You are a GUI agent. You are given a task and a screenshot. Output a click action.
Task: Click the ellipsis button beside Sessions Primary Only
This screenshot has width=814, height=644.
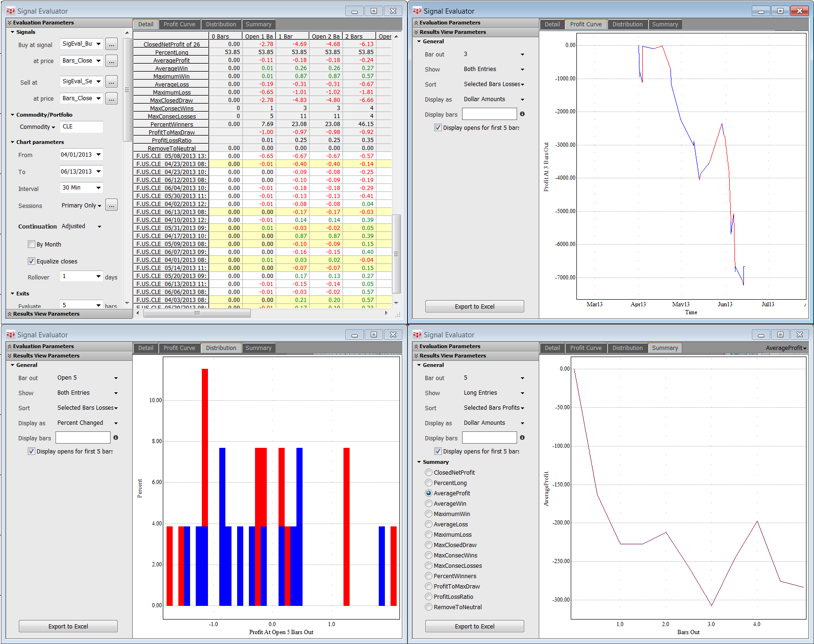tap(111, 205)
